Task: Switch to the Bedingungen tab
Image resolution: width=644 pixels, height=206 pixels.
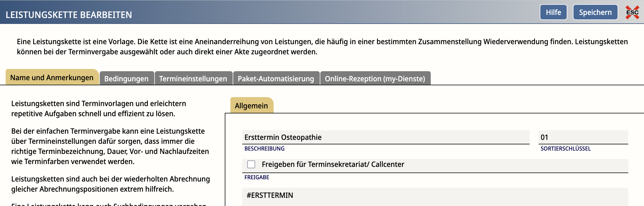Action: 126,79
